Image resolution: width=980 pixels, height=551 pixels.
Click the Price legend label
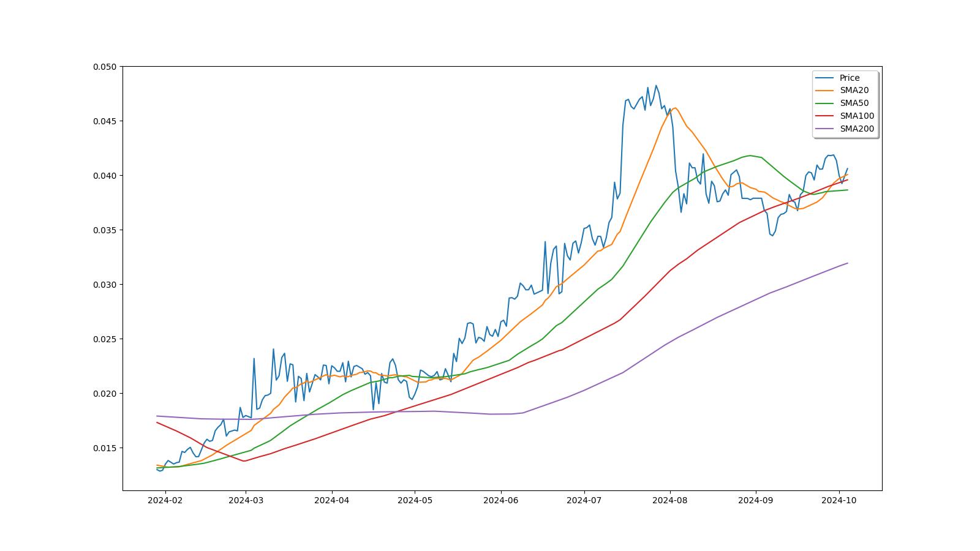pyautogui.click(x=850, y=78)
